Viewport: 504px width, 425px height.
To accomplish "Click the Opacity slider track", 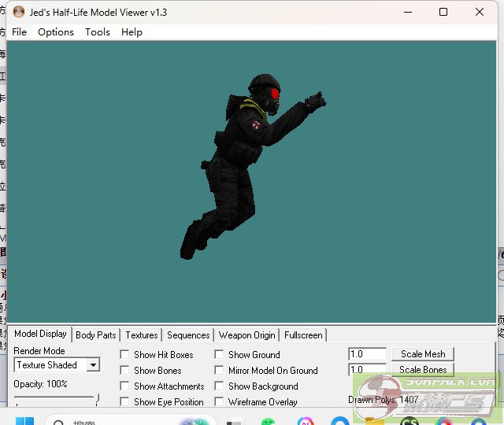I will tap(55, 397).
